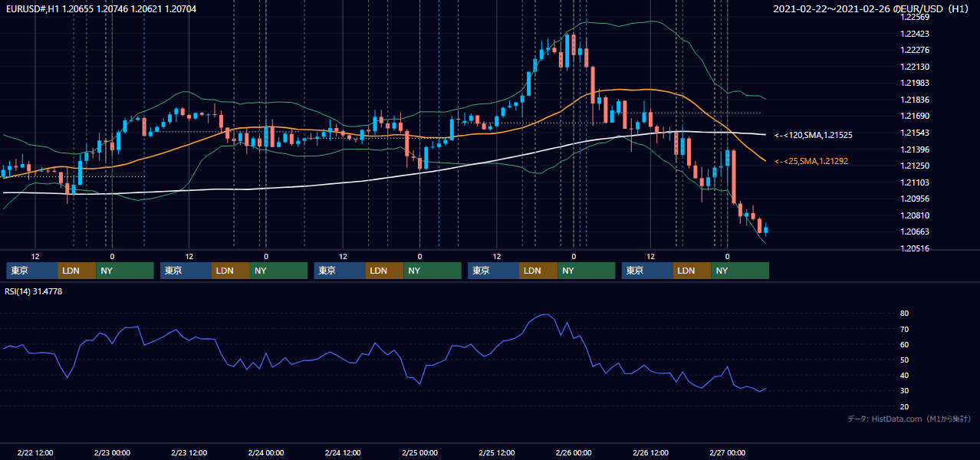Click price axis label 1.20663
The image size is (980, 460).
click(x=915, y=232)
